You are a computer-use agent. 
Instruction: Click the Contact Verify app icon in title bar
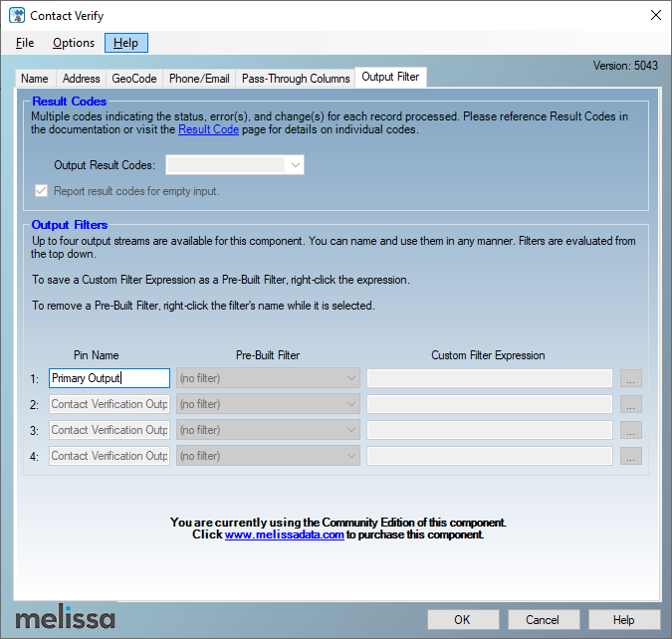pos(17,16)
